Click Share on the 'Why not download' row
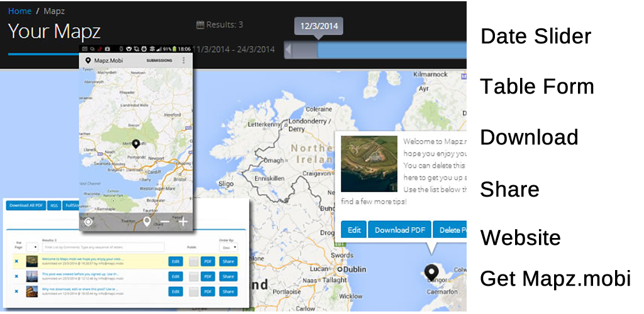Viewport: 644px width, 314px height. [x=228, y=291]
